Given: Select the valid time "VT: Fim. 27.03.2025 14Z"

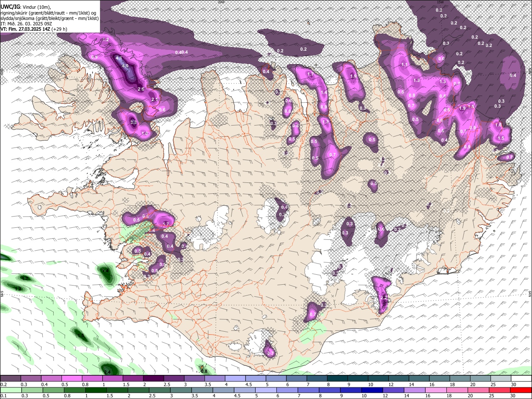Looking at the screenshot, I should pos(25,29).
